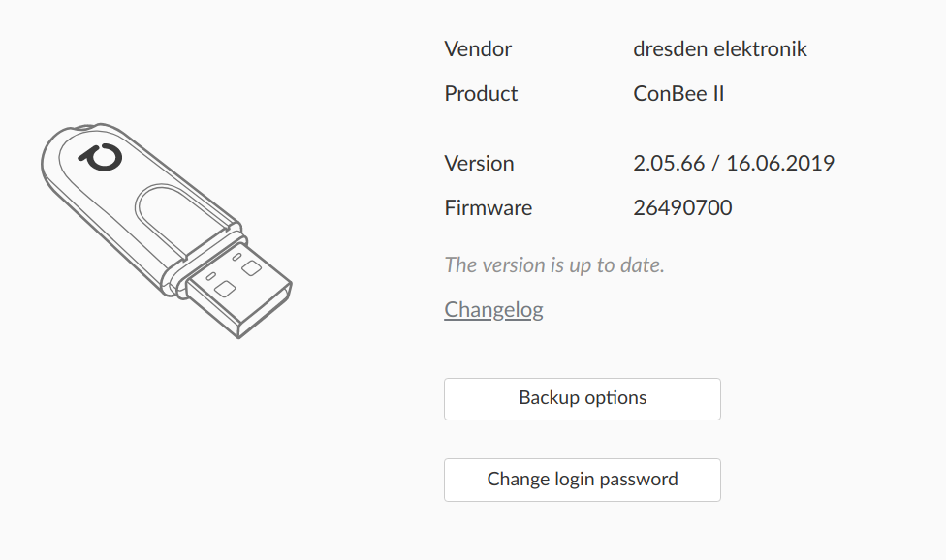
Task: Click the Change login password button
Action: point(582,480)
